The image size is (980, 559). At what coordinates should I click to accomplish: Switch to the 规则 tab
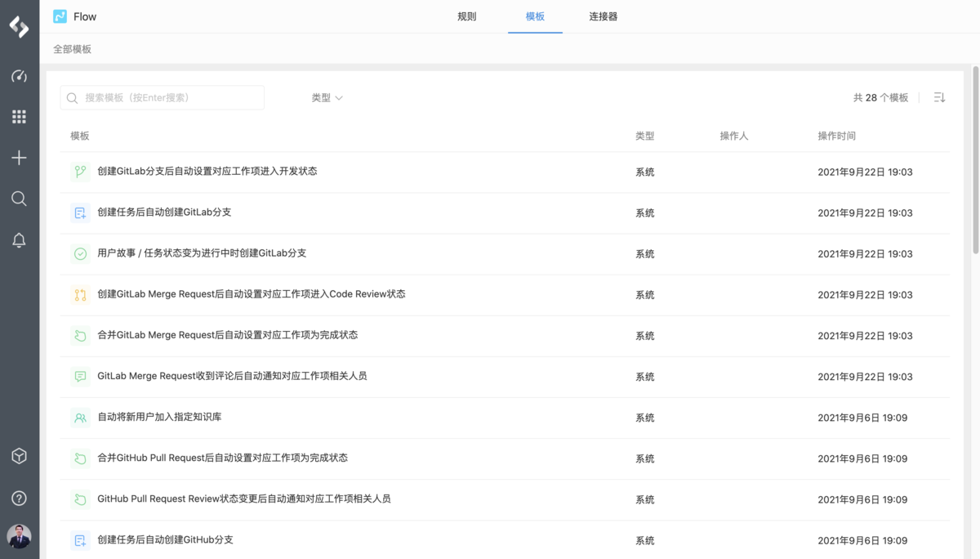[466, 15]
